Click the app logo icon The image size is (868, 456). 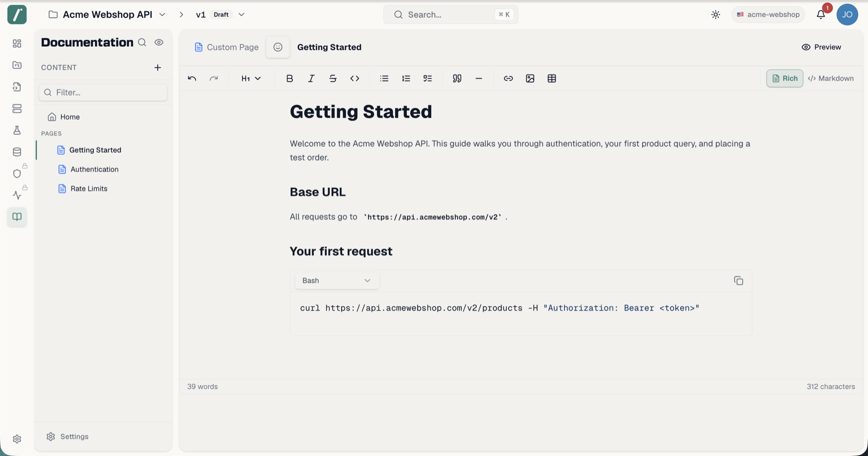tap(17, 15)
